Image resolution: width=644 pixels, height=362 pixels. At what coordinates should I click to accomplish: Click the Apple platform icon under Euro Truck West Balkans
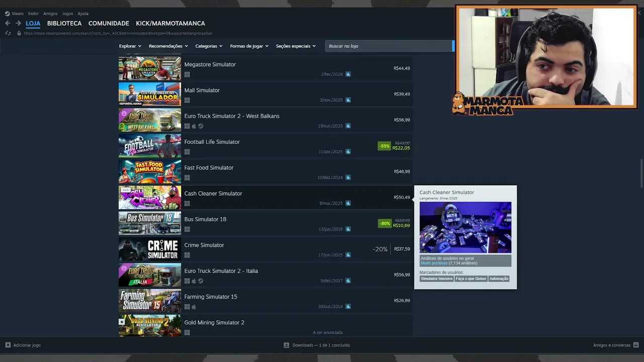coord(194,126)
